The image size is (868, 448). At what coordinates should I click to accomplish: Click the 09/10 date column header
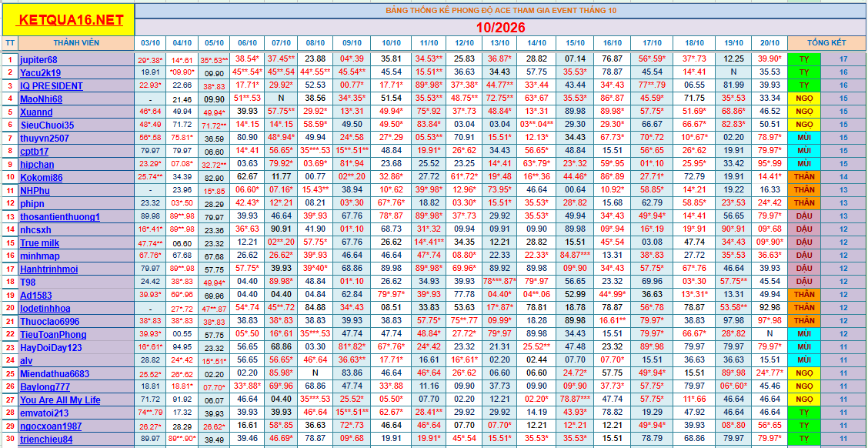[351, 43]
